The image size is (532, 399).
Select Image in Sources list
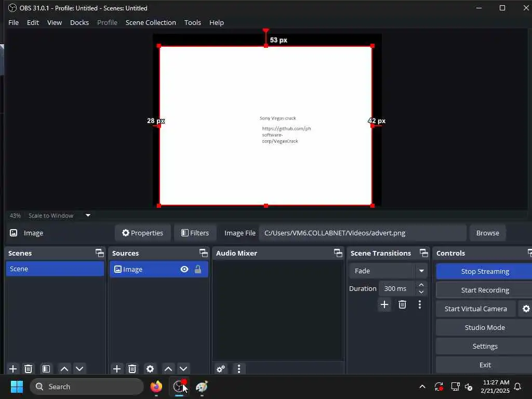pos(159,269)
